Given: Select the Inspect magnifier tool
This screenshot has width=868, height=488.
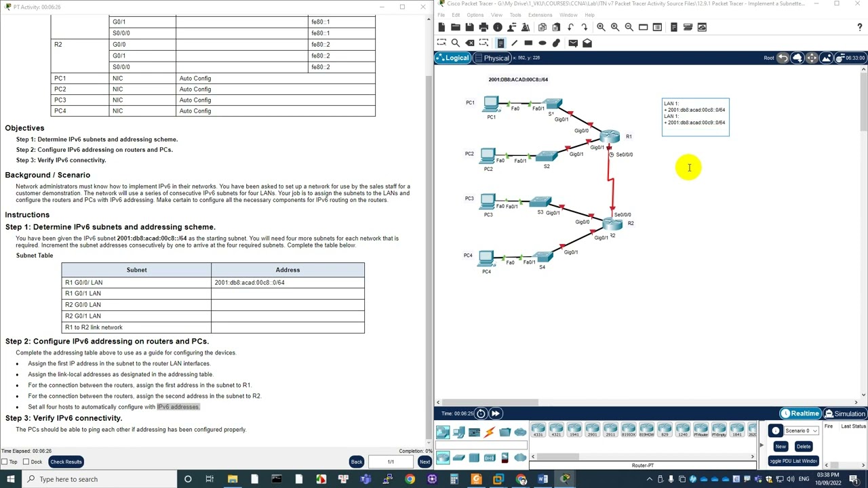Looking at the screenshot, I should click(456, 43).
